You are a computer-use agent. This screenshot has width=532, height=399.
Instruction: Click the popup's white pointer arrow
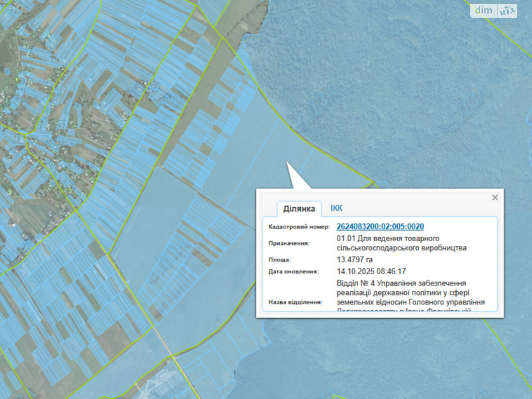point(295,176)
